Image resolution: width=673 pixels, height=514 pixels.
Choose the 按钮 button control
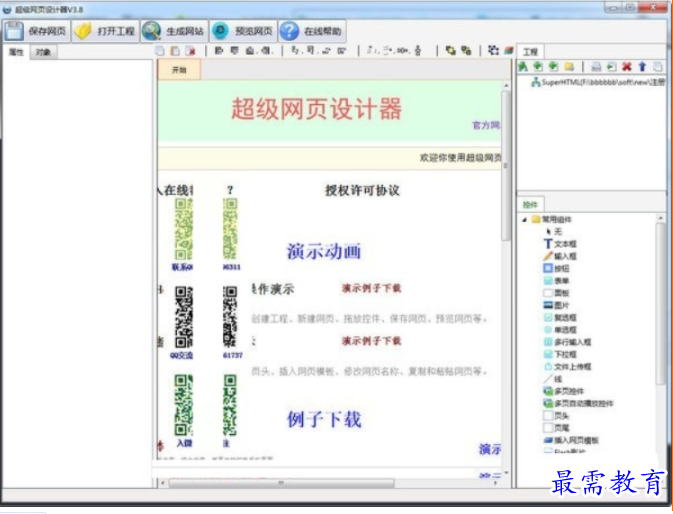pos(556,269)
